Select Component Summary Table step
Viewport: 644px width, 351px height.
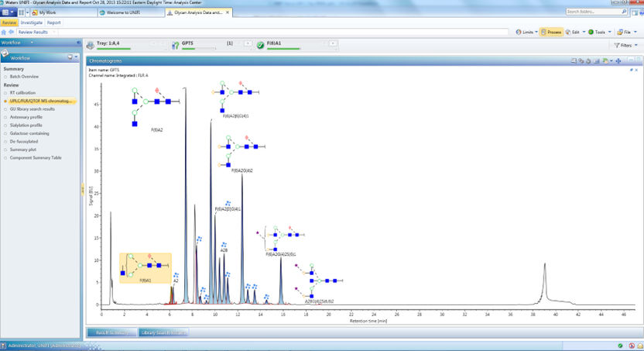36,158
